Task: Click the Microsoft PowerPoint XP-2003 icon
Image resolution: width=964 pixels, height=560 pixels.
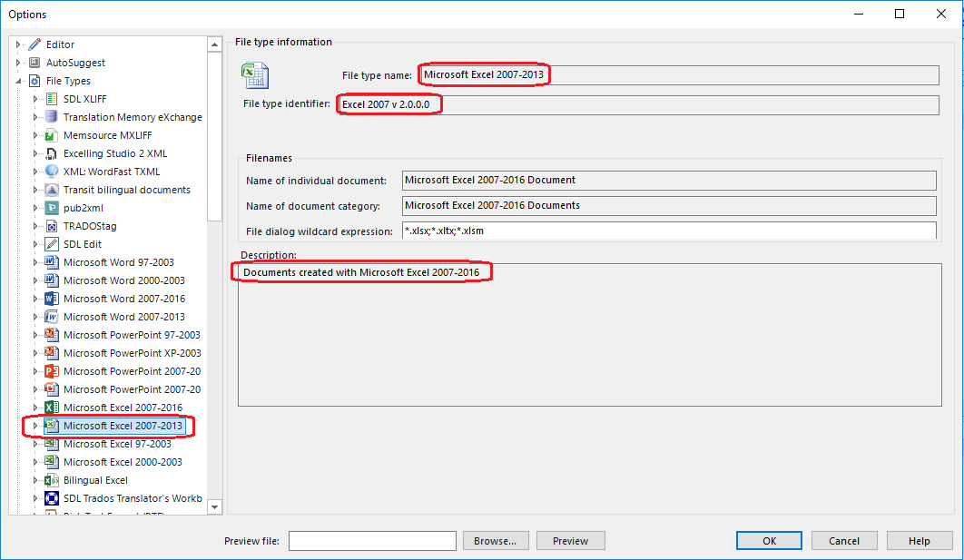Action: tap(53, 353)
